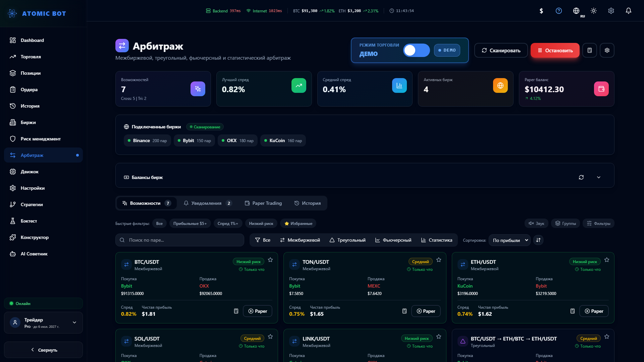Click the help question mark icon

(558, 11)
